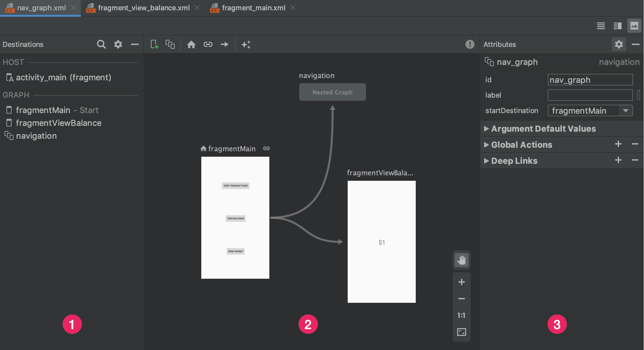Screen dimensions: 644x350
Task: Click the zoom to fit icon
Action: click(x=461, y=331)
